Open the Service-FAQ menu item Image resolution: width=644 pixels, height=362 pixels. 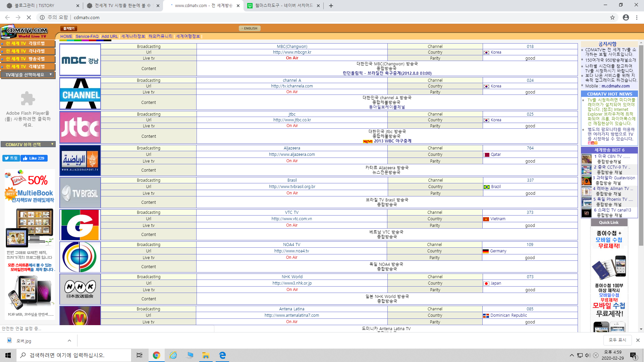click(x=87, y=36)
